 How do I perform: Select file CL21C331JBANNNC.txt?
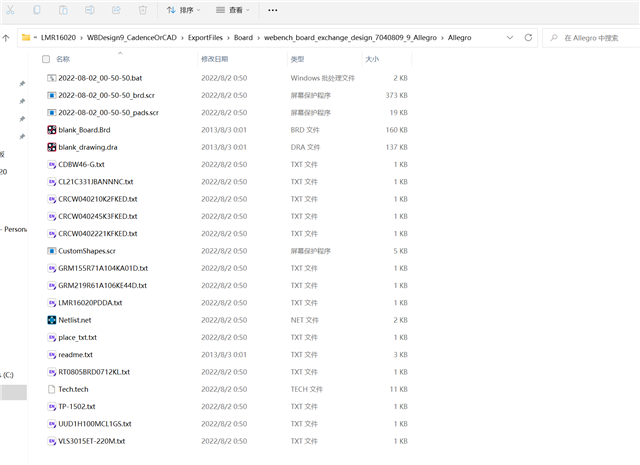coord(96,182)
